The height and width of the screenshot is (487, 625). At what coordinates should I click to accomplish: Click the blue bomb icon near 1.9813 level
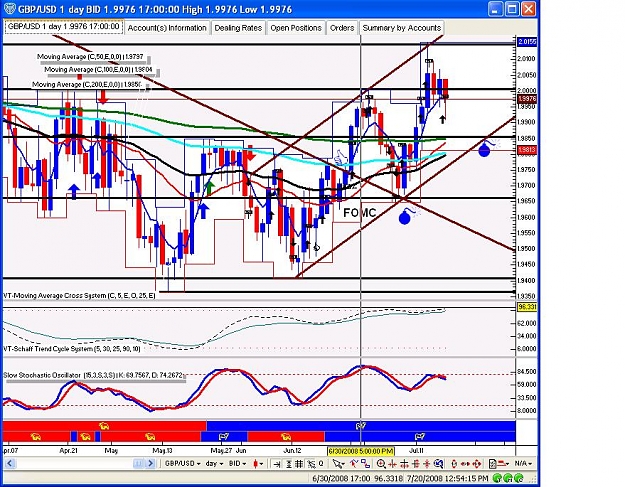coord(485,149)
